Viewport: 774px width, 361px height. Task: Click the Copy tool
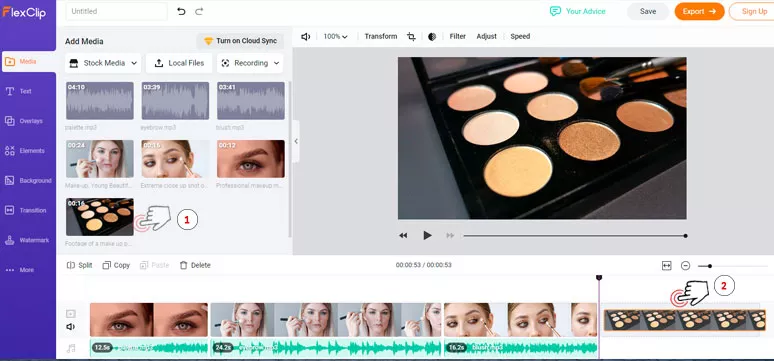point(116,265)
